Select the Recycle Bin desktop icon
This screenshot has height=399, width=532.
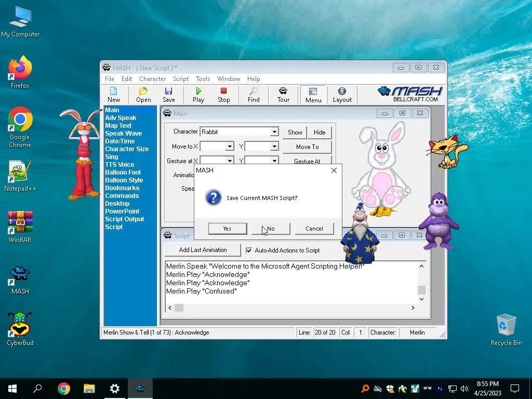point(506,330)
